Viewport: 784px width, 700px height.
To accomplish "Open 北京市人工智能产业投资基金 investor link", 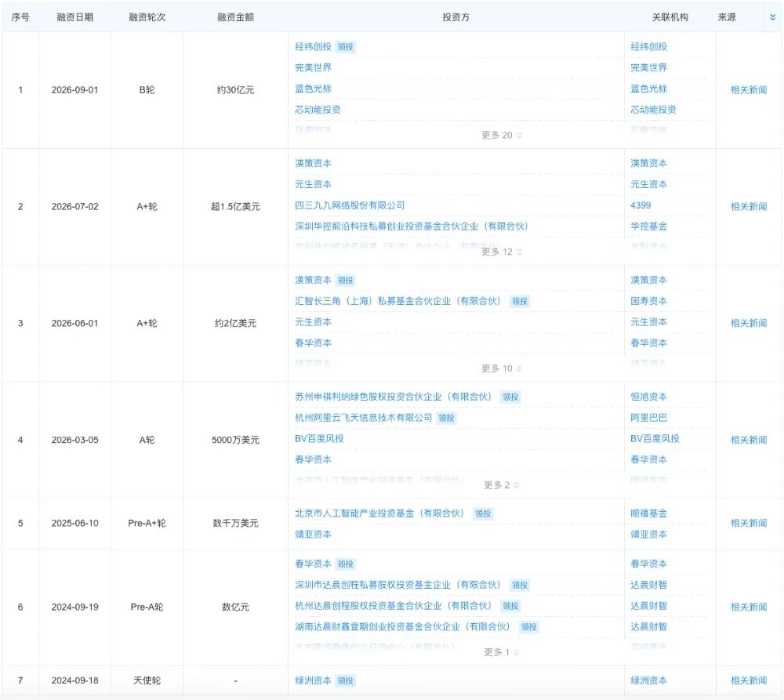I will 379,513.
